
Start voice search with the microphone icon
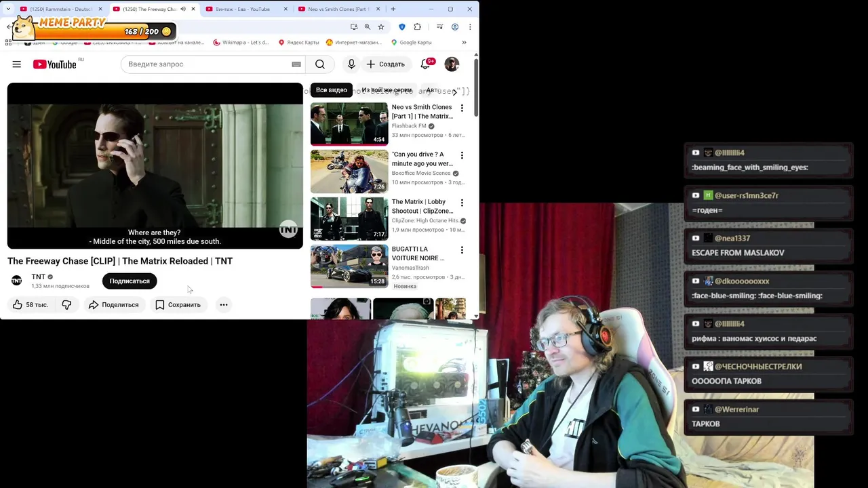(351, 64)
